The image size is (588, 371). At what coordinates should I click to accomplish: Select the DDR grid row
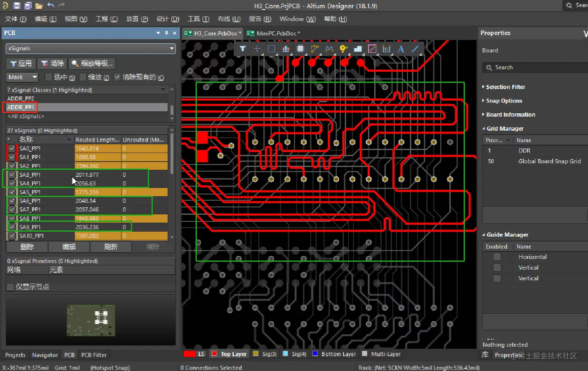[x=535, y=150]
